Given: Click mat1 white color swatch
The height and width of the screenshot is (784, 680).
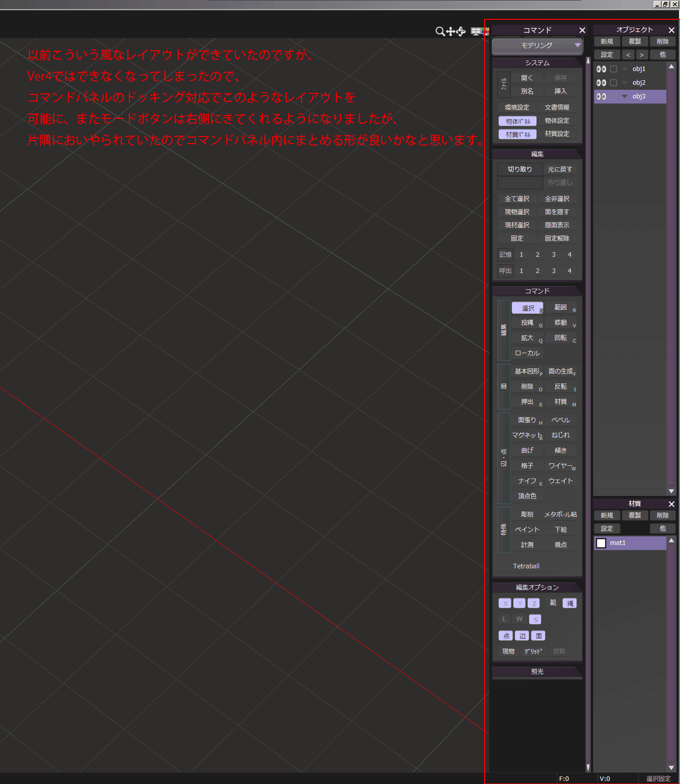Looking at the screenshot, I should click(601, 543).
